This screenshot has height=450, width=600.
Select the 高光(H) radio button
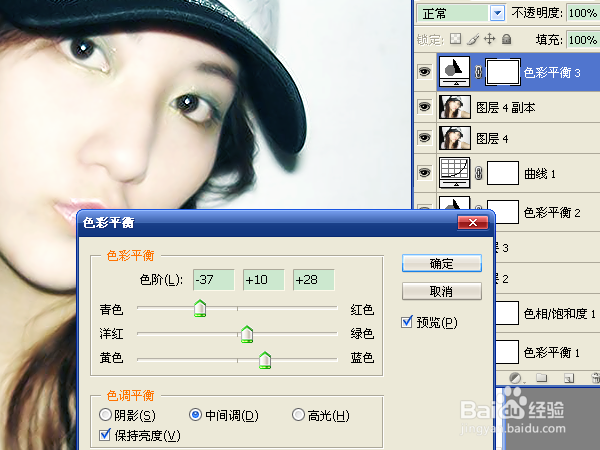[298, 415]
